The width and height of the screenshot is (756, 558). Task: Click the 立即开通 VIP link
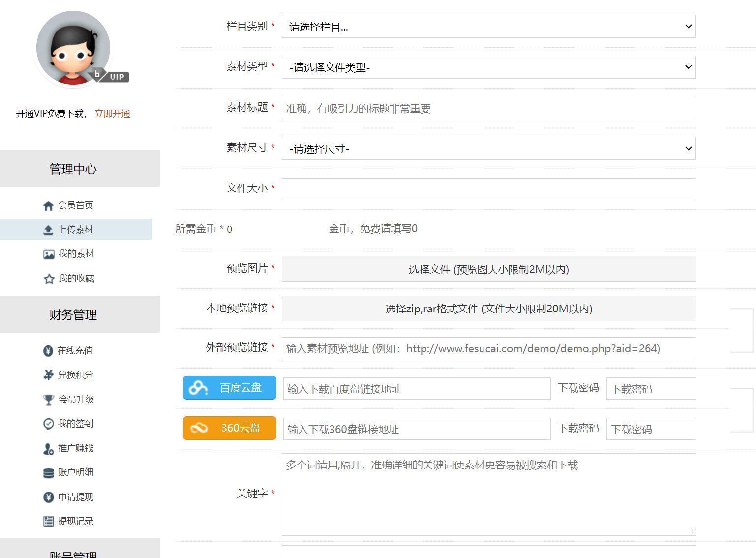[112, 113]
